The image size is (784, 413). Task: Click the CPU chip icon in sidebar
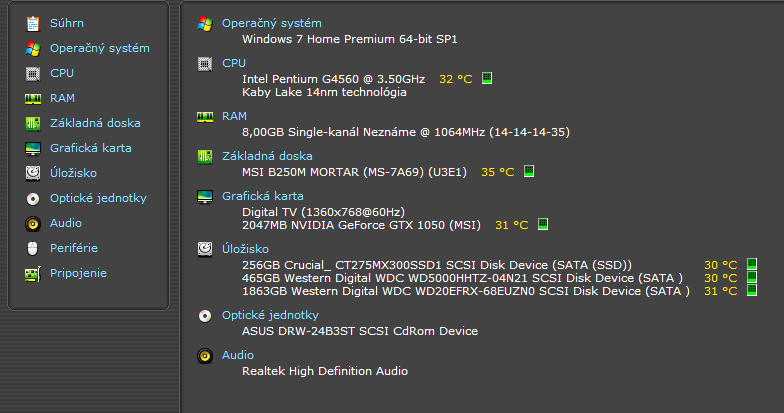point(32,73)
